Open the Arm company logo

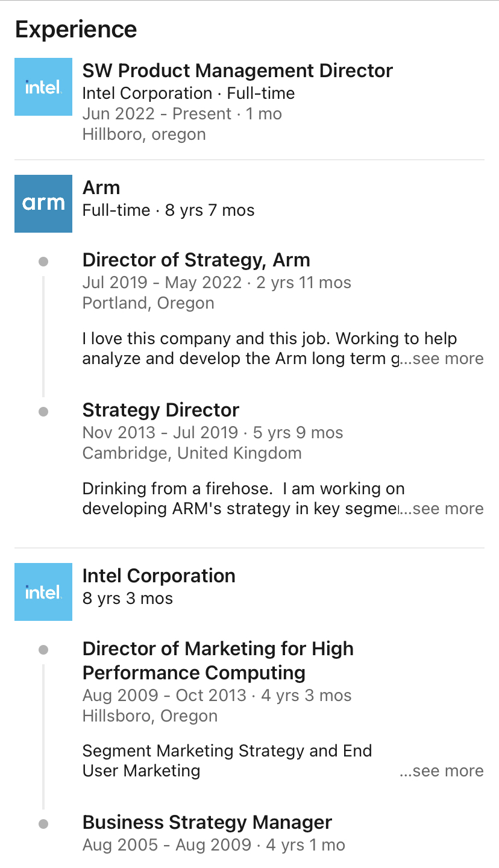(x=43, y=204)
